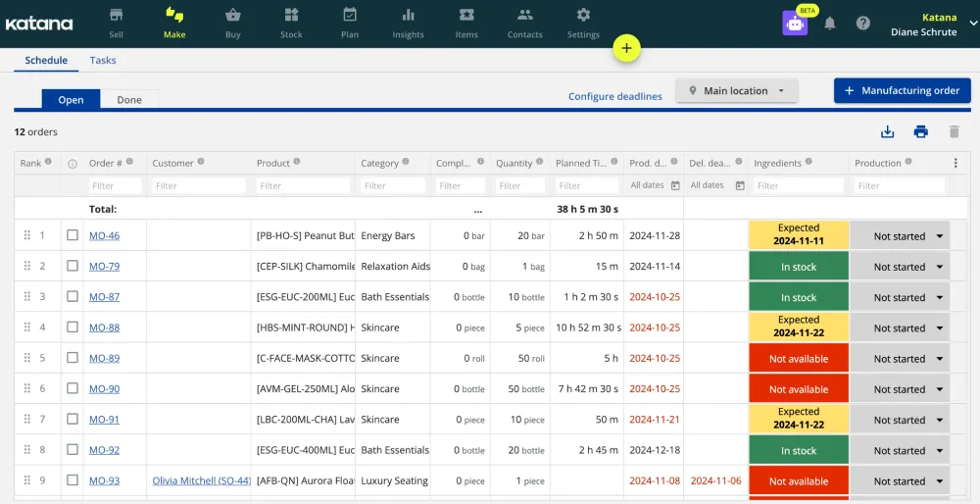The height and width of the screenshot is (504, 980).
Task: Tick the checkbox for order MO-46
Action: [x=73, y=235]
